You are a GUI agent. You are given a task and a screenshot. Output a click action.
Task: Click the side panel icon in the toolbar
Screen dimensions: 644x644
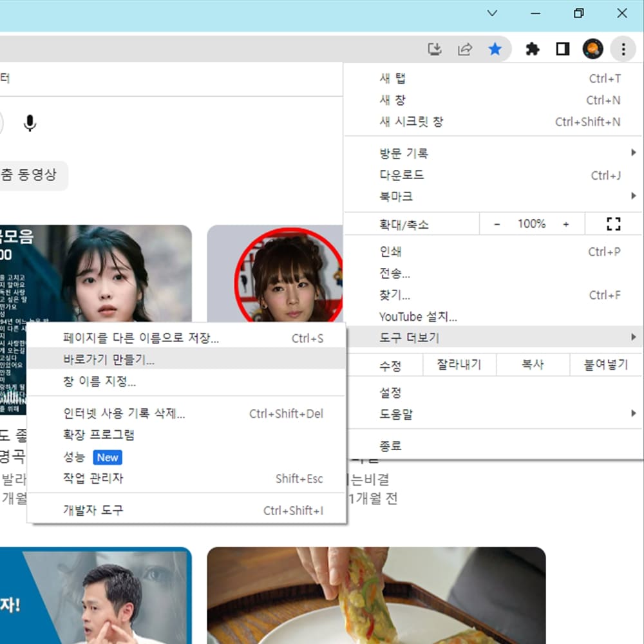coord(562,48)
